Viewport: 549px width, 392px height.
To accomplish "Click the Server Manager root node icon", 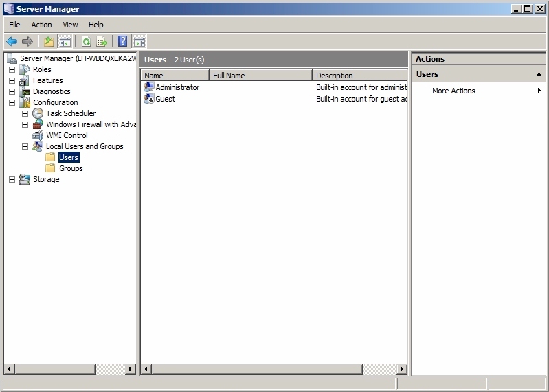I will coord(12,58).
